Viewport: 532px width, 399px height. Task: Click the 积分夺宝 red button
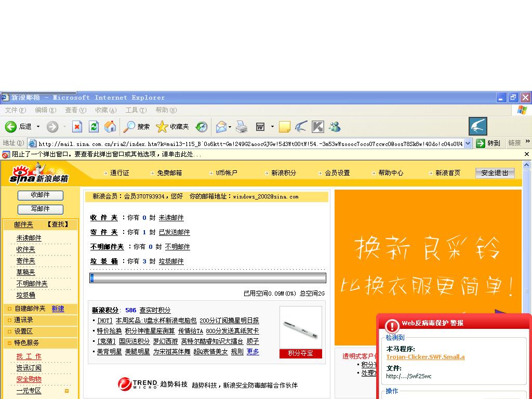(301, 353)
